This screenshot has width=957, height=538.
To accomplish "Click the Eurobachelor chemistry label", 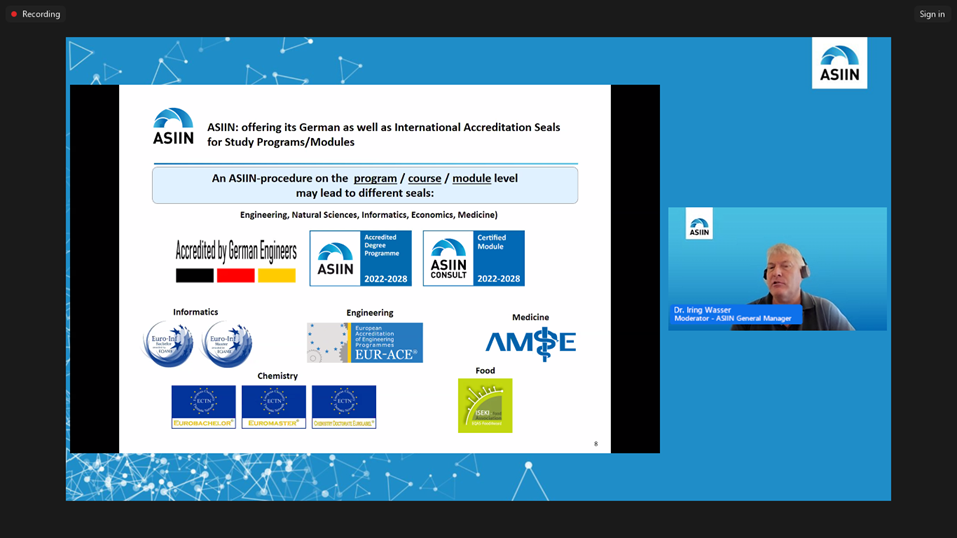I will coord(203,407).
